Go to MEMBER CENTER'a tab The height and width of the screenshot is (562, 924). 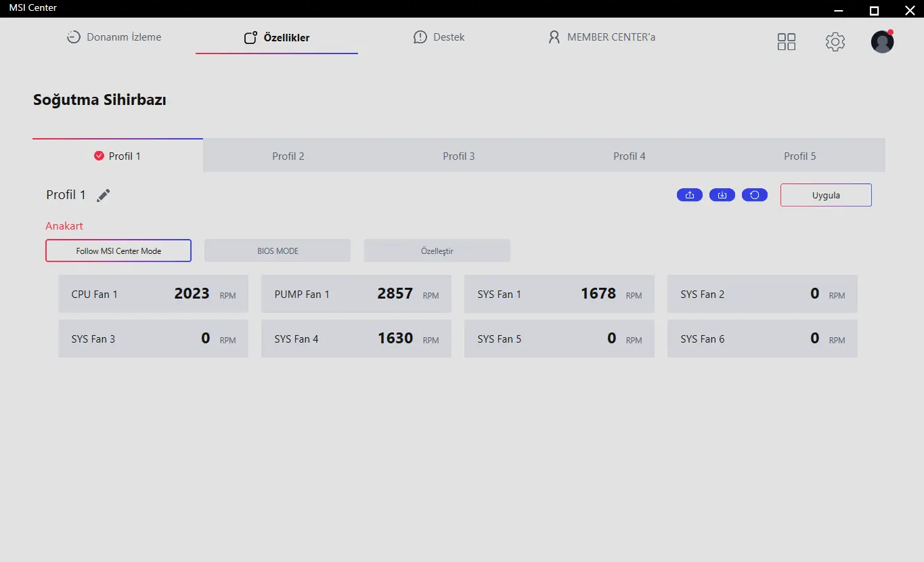(x=601, y=37)
